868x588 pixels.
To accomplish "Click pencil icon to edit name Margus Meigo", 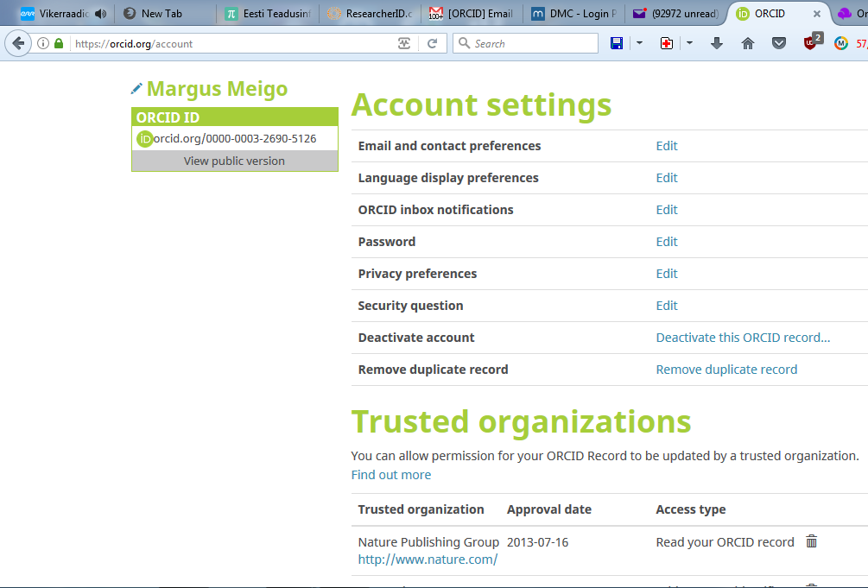I will point(136,89).
